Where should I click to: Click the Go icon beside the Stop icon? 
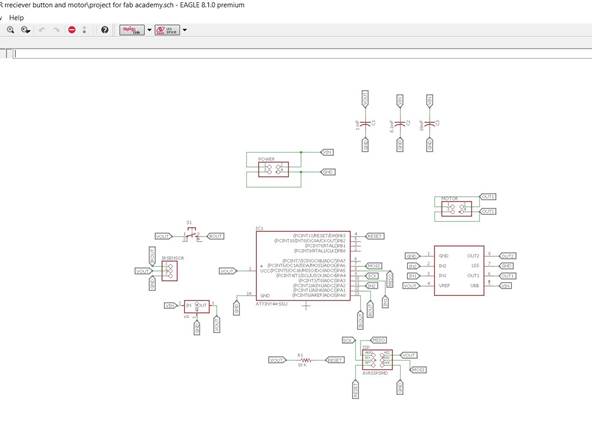(x=84, y=30)
